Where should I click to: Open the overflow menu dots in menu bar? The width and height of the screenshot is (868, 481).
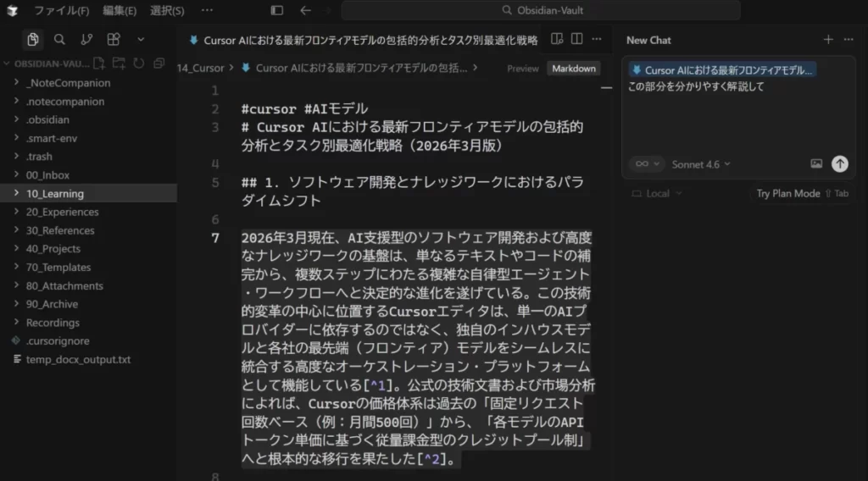[207, 10]
